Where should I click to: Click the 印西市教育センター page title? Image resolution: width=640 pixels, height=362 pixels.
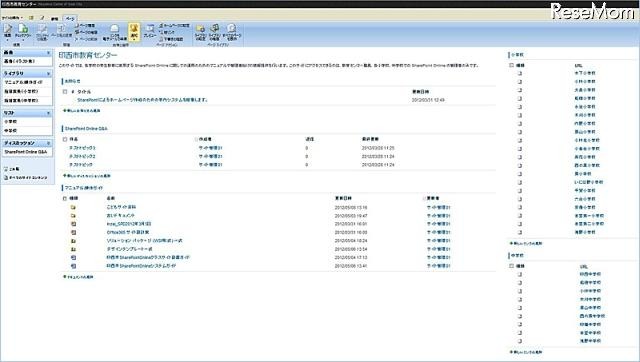(x=88, y=55)
